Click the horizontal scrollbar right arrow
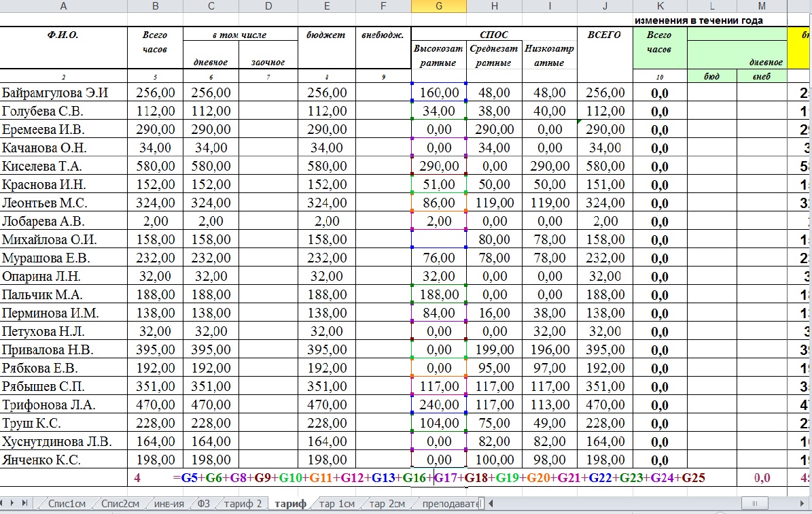The image size is (812, 514). point(802,502)
